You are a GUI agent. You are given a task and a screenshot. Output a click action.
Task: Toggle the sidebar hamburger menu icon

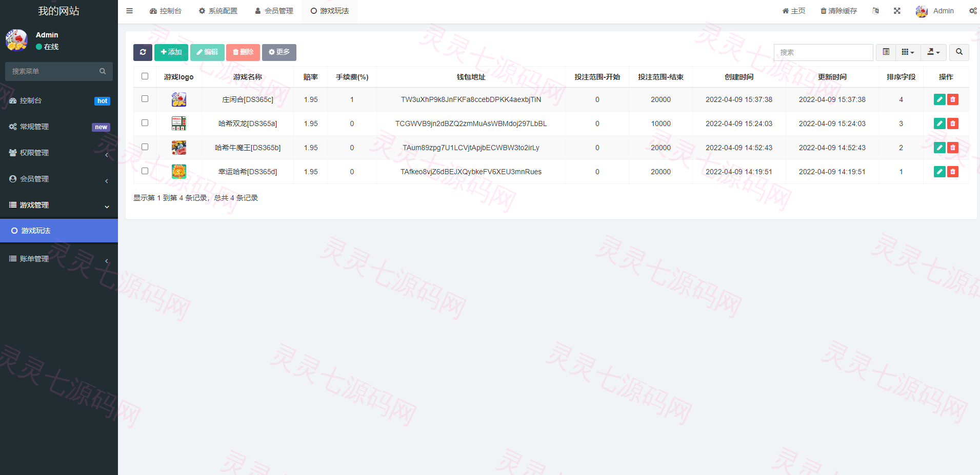[129, 11]
